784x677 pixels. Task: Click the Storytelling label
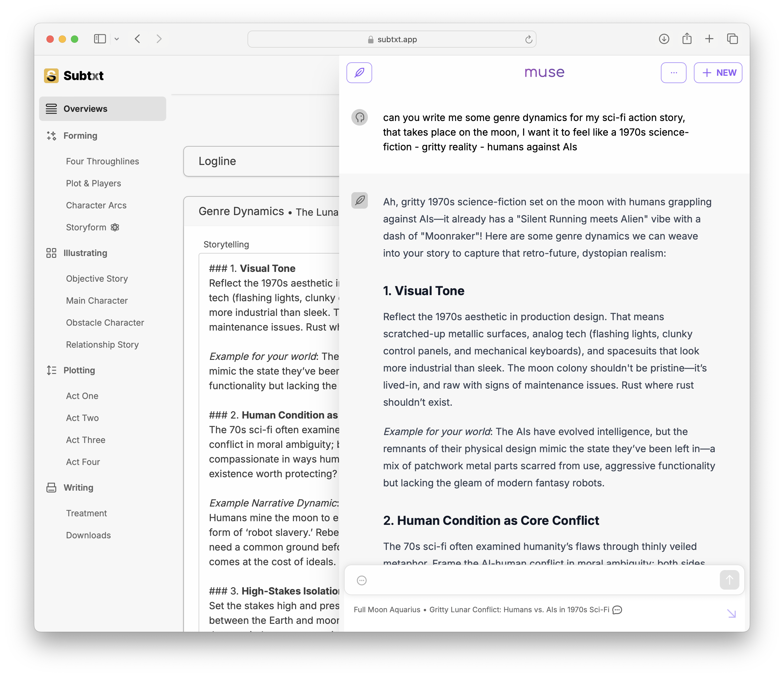[x=226, y=244]
